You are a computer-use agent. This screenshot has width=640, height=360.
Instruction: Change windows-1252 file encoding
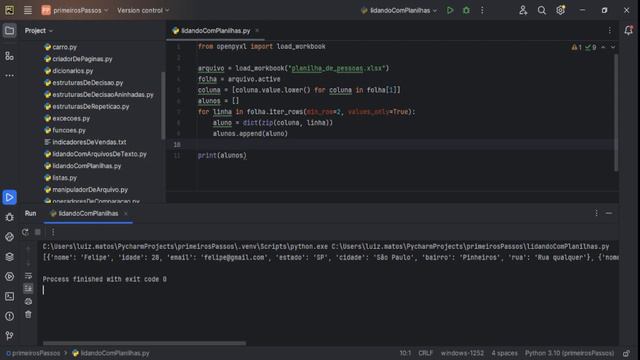tap(462, 353)
